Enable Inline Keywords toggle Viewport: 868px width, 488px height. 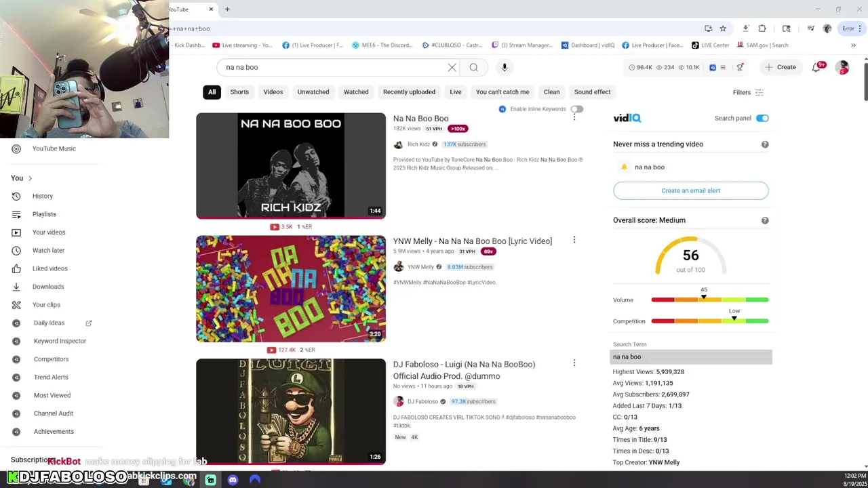pos(576,109)
